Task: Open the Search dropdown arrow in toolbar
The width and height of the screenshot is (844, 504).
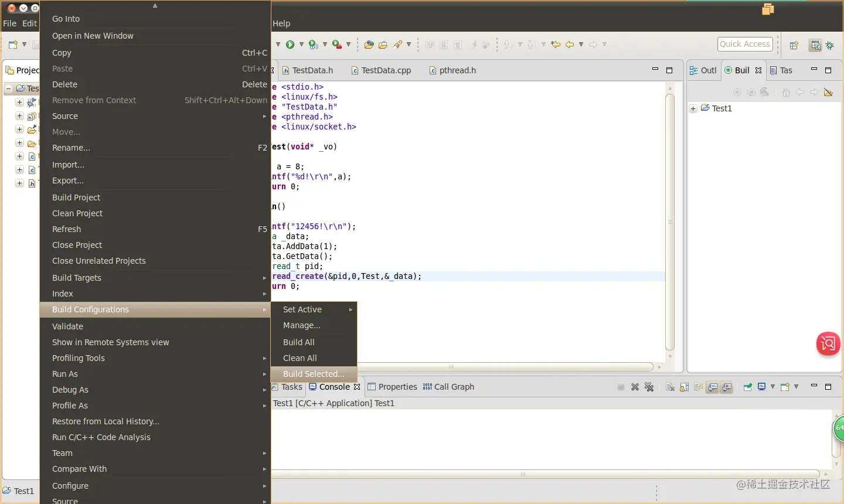Action: point(409,45)
